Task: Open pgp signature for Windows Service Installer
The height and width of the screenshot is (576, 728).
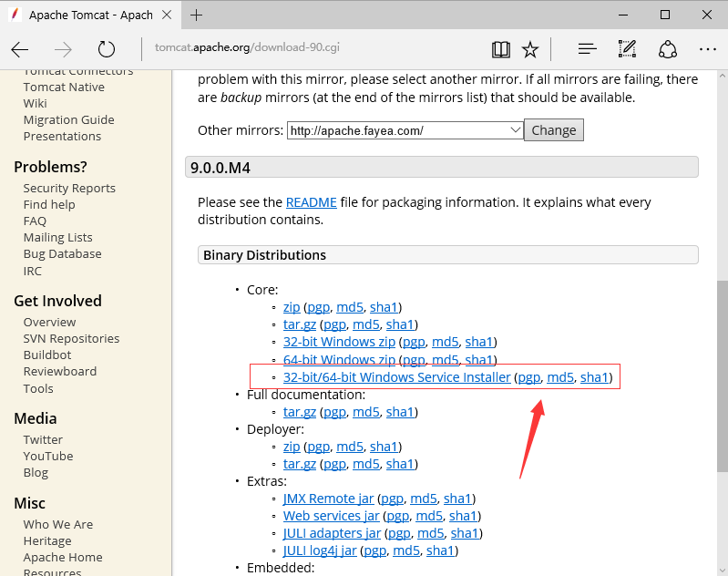Action: [x=528, y=377]
